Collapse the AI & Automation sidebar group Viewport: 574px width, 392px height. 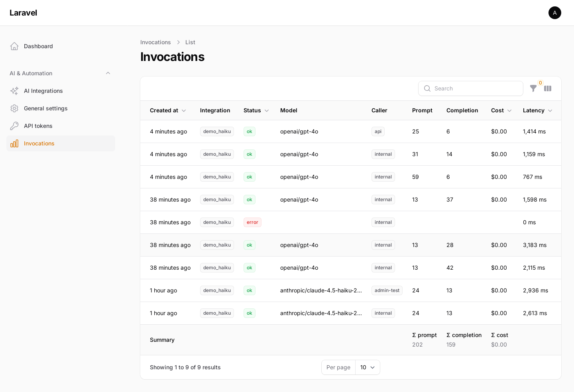click(x=108, y=73)
